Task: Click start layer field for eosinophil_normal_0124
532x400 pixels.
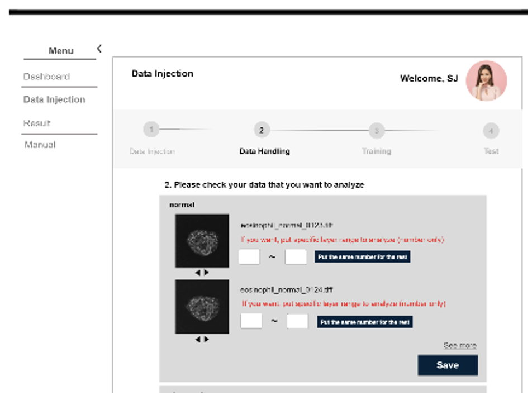Action: pyautogui.click(x=251, y=321)
